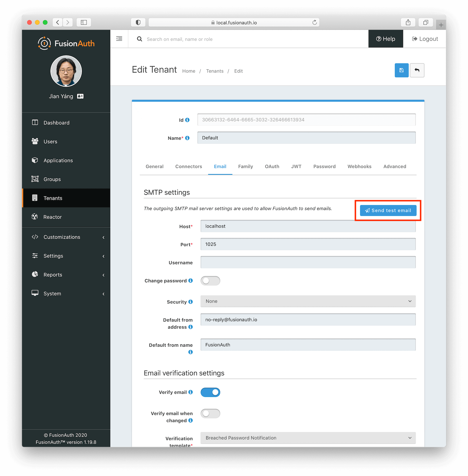Open the Security dropdown showing None
This screenshot has width=468, height=476.
pyautogui.click(x=308, y=301)
